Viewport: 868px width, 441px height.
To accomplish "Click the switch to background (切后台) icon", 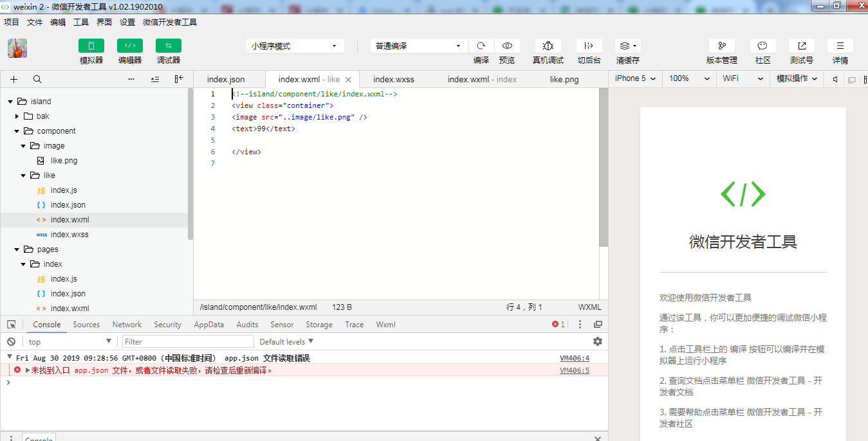I will pyautogui.click(x=589, y=46).
